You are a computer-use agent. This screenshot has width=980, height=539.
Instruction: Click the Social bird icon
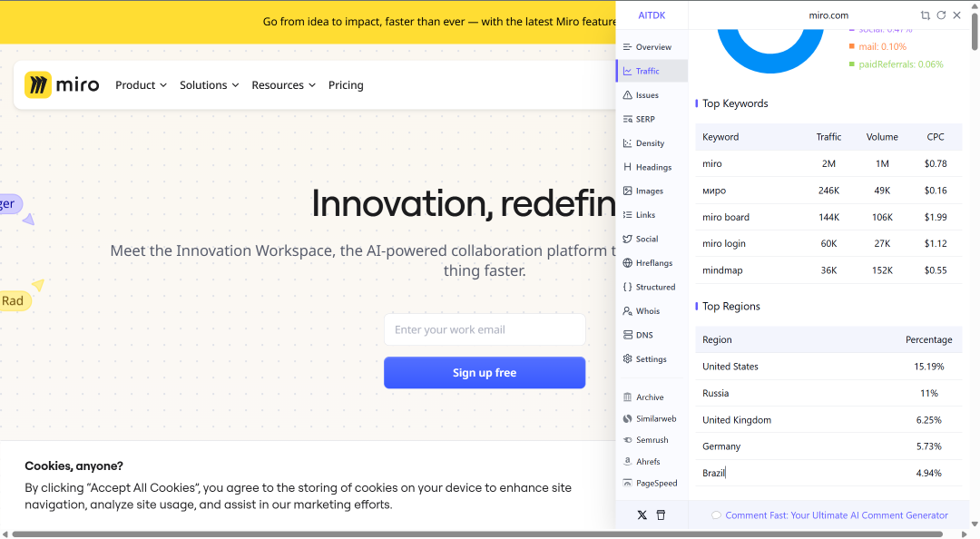pos(628,239)
